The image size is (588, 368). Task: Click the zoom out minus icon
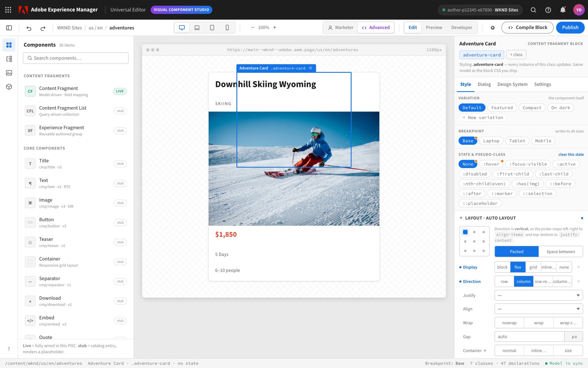pyautogui.click(x=252, y=28)
